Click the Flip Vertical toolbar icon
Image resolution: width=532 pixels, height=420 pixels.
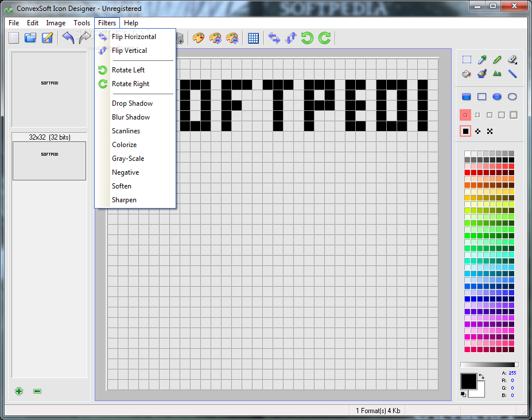click(291, 38)
